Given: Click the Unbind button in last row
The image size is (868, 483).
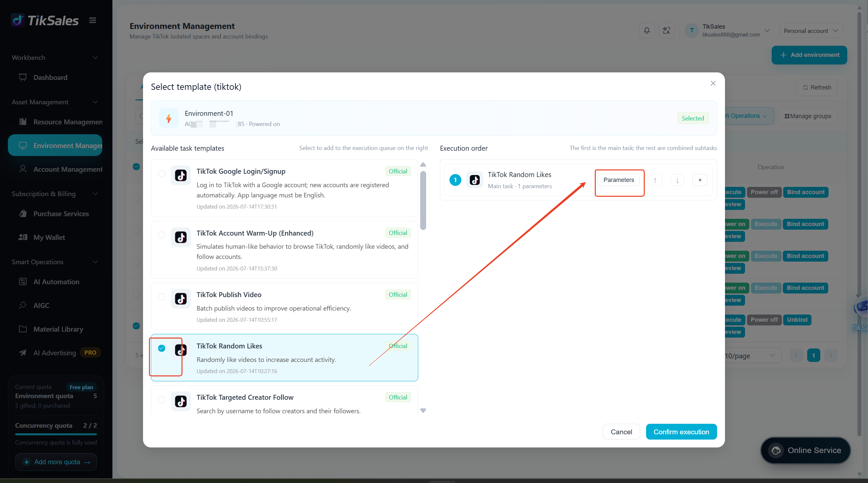Looking at the screenshot, I should tap(797, 320).
